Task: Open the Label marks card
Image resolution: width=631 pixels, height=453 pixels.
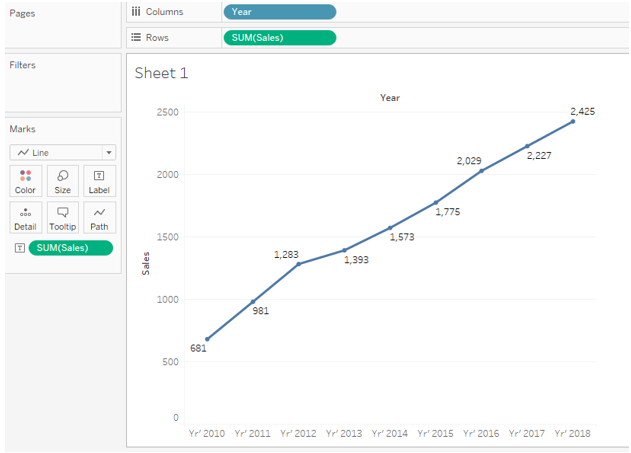Action: pos(99,181)
